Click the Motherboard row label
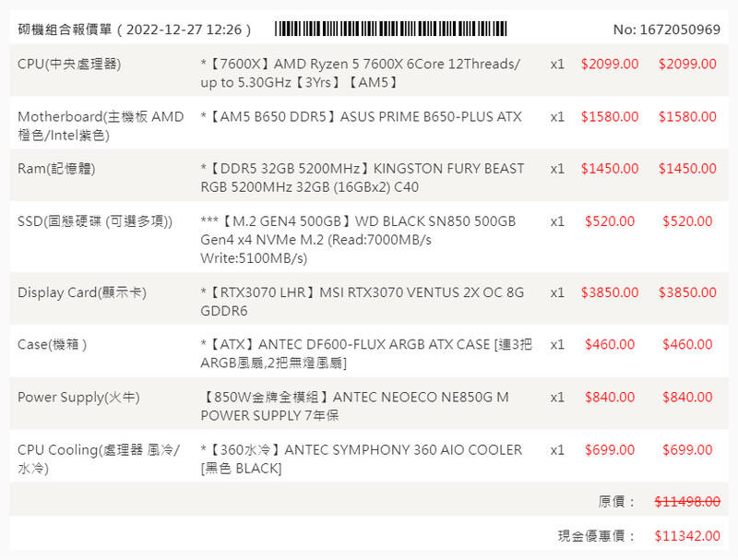This screenshot has height=560, width=738. point(101,126)
